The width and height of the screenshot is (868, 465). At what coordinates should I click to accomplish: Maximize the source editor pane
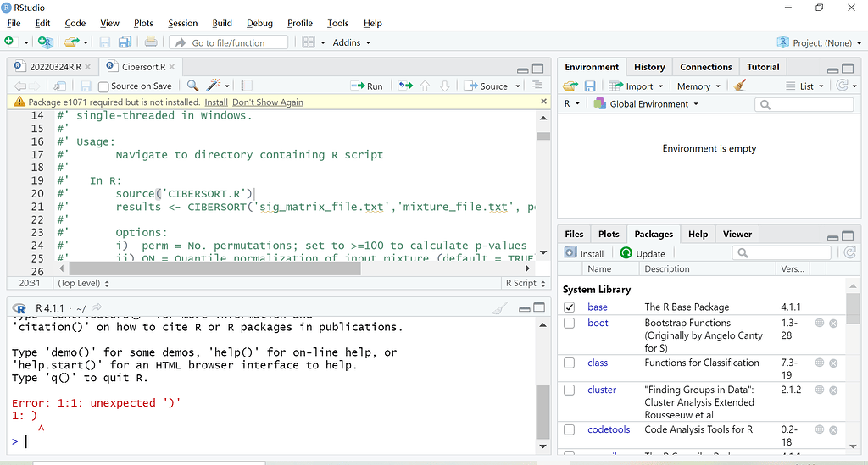pyautogui.click(x=538, y=69)
